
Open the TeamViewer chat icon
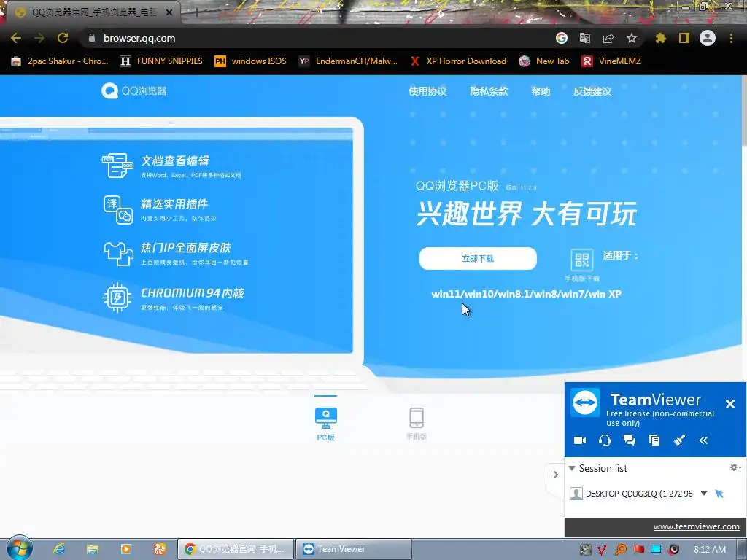(x=630, y=440)
